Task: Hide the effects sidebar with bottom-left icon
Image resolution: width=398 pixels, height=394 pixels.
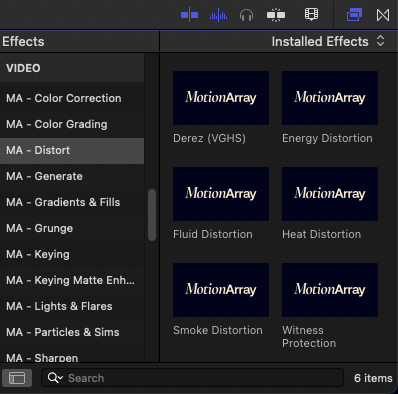Action: point(17,378)
